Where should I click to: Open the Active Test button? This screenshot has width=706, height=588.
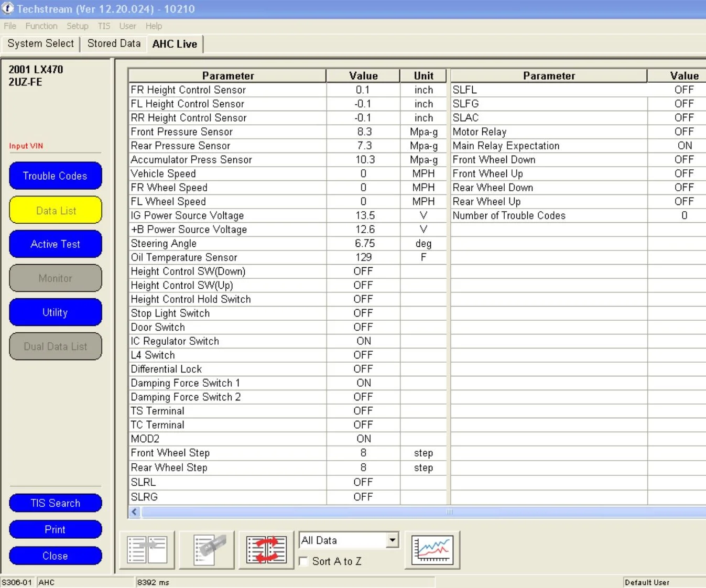tap(55, 244)
